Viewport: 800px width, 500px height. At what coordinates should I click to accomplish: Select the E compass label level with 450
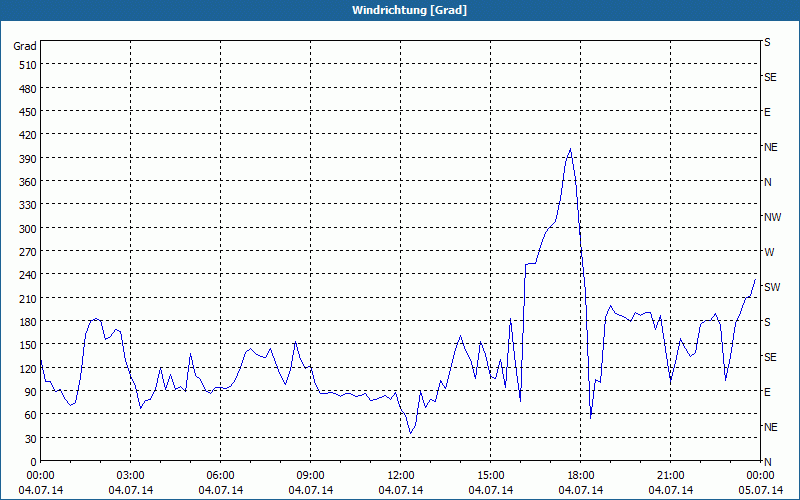[767, 112]
